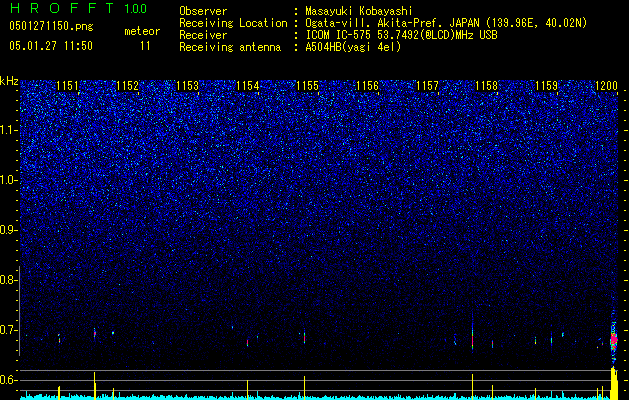Click the 1152 time marker

point(127,86)
